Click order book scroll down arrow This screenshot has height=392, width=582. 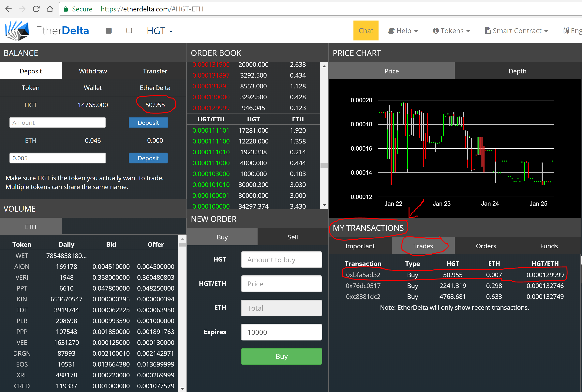coord(324,205)
